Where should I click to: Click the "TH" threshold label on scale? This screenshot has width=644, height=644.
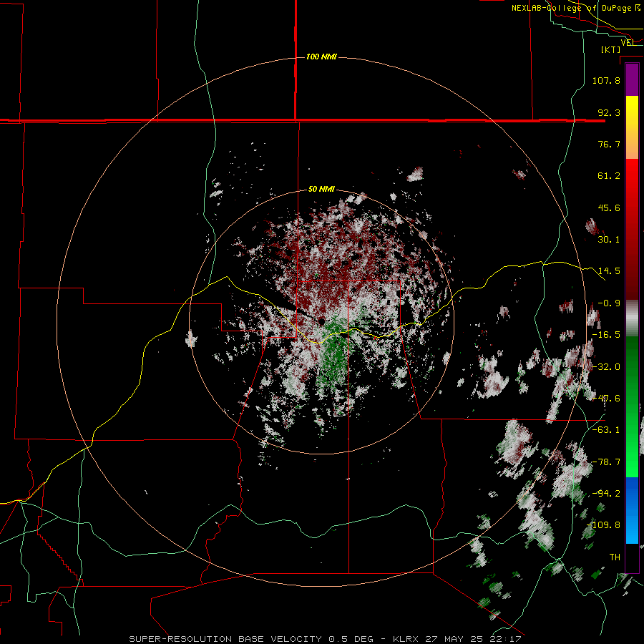615,557
